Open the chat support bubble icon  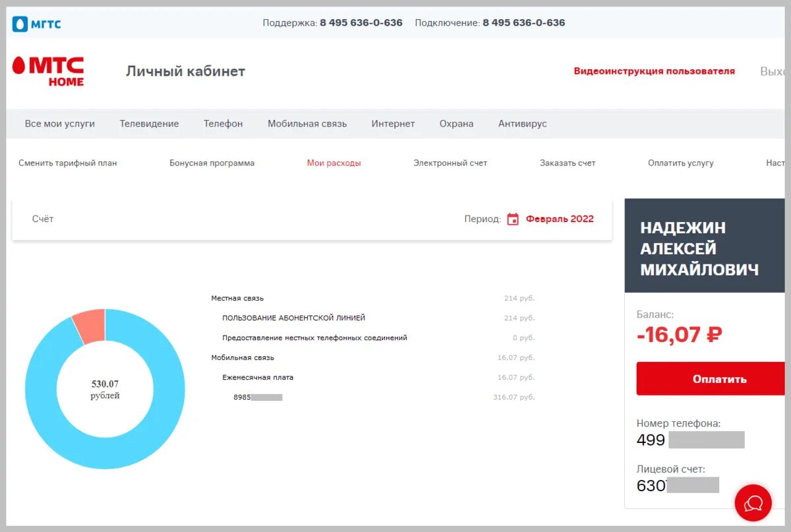click(753, 503)
